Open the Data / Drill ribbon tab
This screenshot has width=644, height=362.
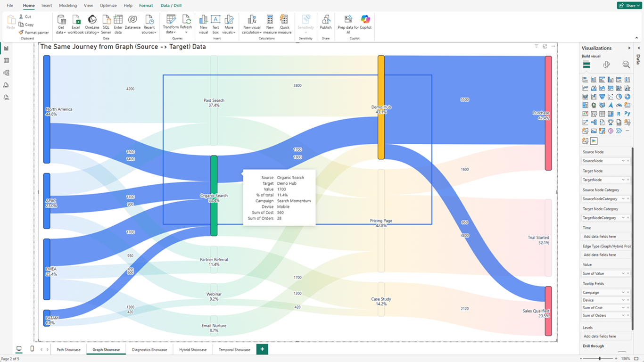pos(171,6)
